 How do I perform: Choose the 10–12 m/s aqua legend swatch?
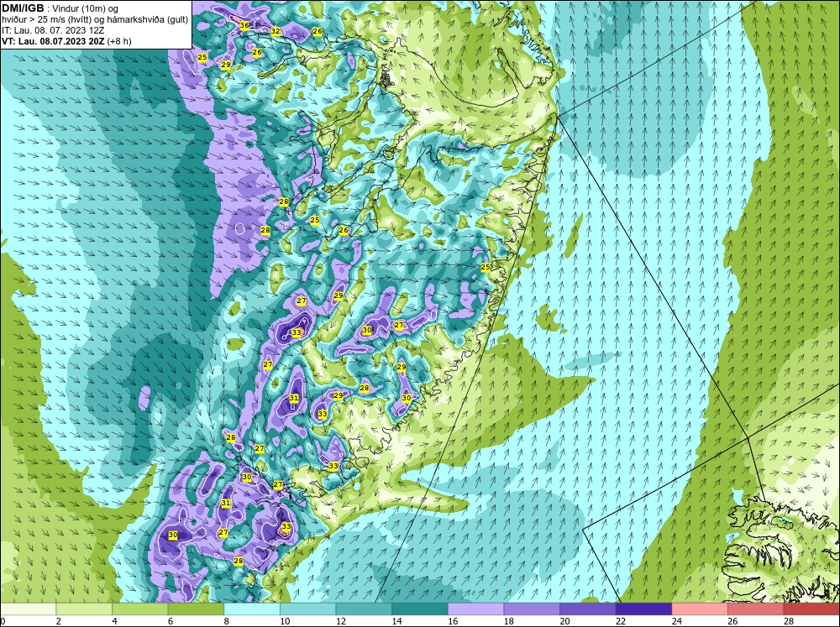[x=308, y=609]
